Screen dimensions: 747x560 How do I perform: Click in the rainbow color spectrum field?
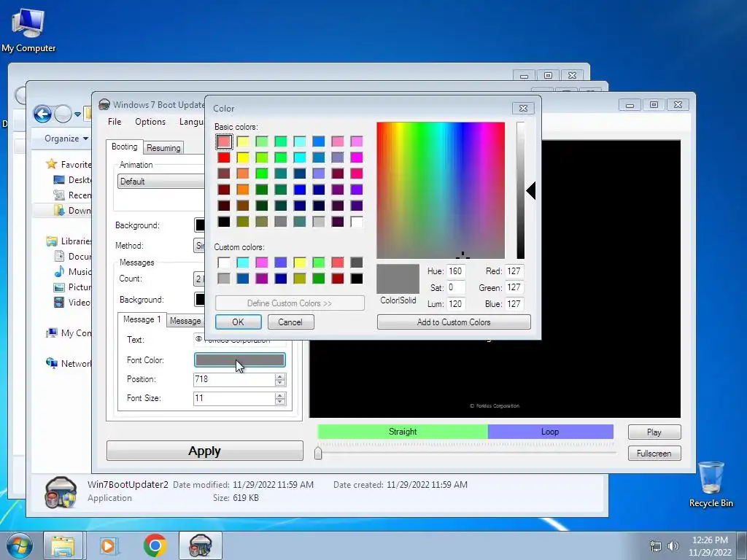(x=441, y=190)
